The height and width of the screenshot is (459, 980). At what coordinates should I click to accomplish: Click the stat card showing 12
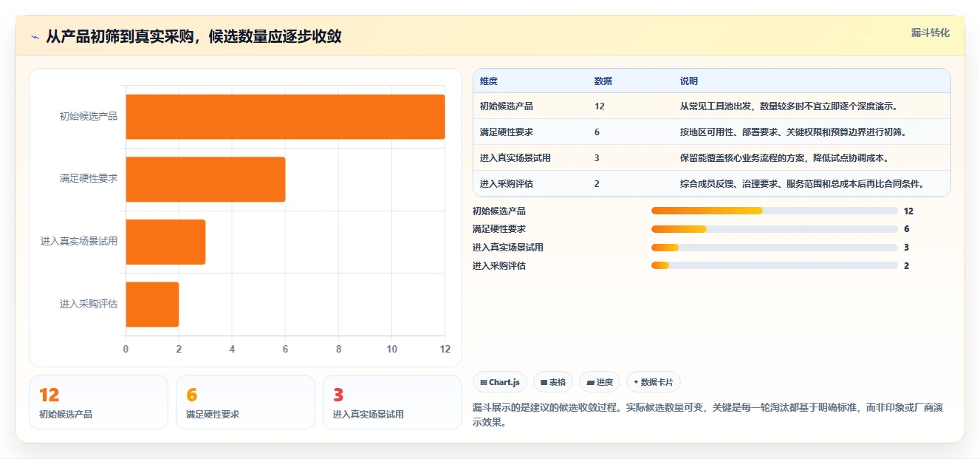point(98,402)
